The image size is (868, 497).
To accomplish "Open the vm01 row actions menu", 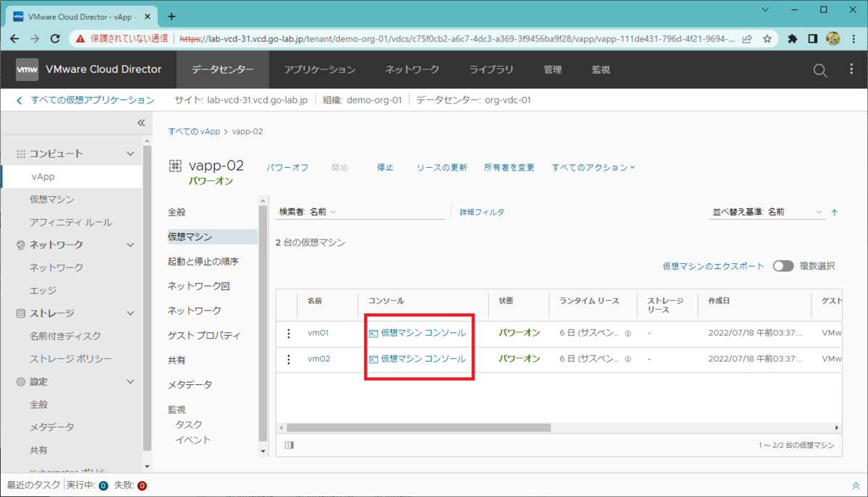I will click(x=289, y=333).
